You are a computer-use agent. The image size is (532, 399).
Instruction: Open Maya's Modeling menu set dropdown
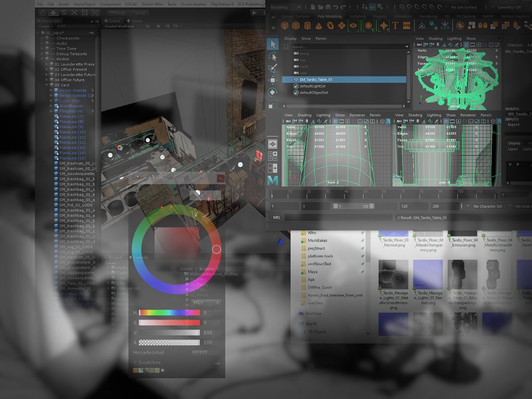[286, 7]
